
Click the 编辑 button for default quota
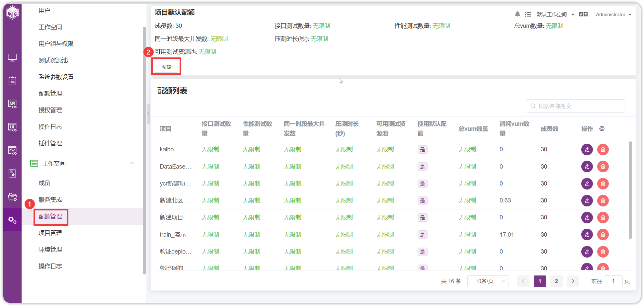pyautogui.click(x=166, y=67)
